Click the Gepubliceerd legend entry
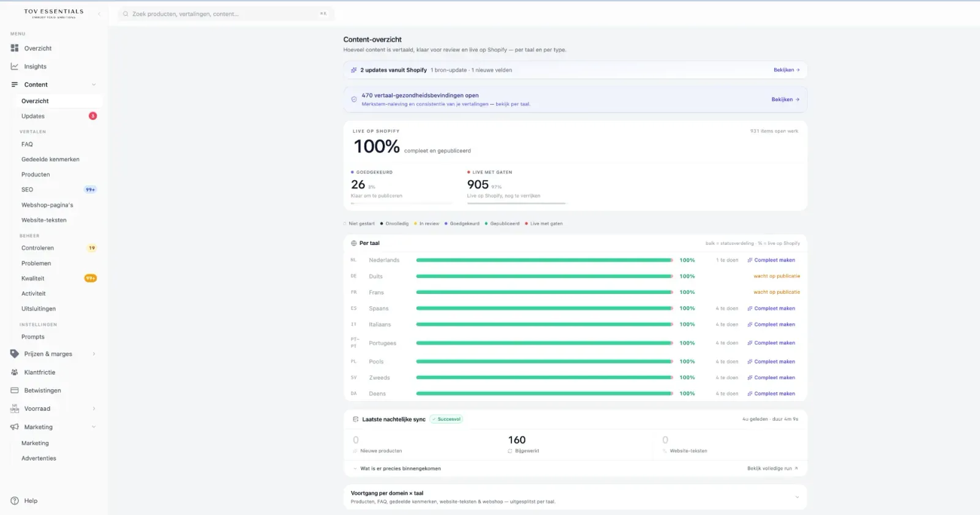Image resolution: width=980 pixels, height=515 pixels. [502, 224]
